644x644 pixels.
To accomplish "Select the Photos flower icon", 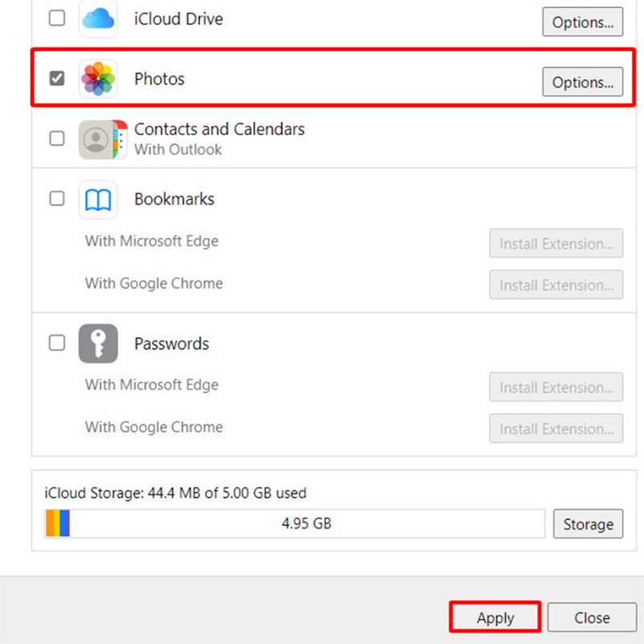I will pyautogui.click(x=97, y=78).
